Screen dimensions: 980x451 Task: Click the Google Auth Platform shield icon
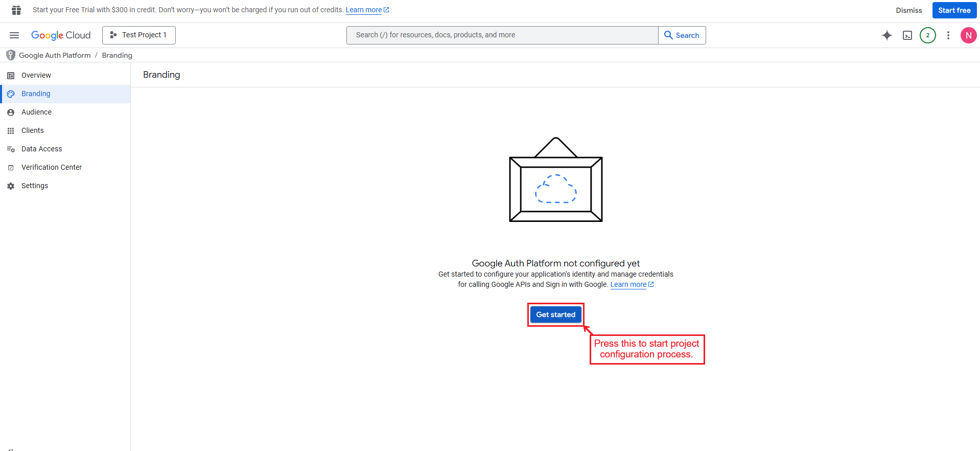click(10, 55)
